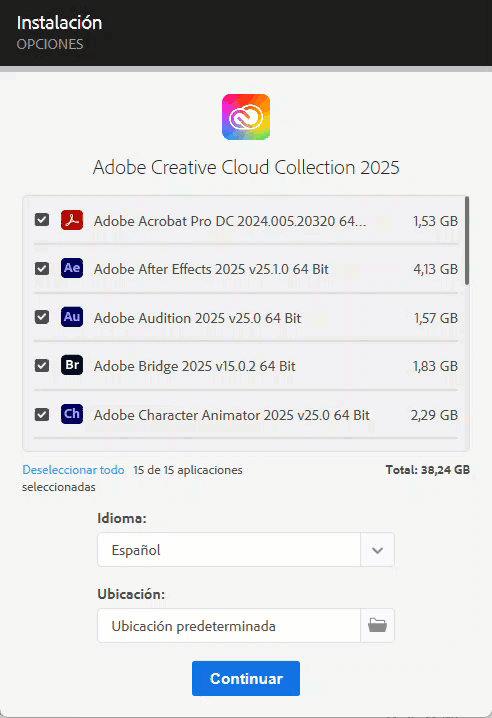
Task: Click the Continuar button
Action: pos(246,679)
